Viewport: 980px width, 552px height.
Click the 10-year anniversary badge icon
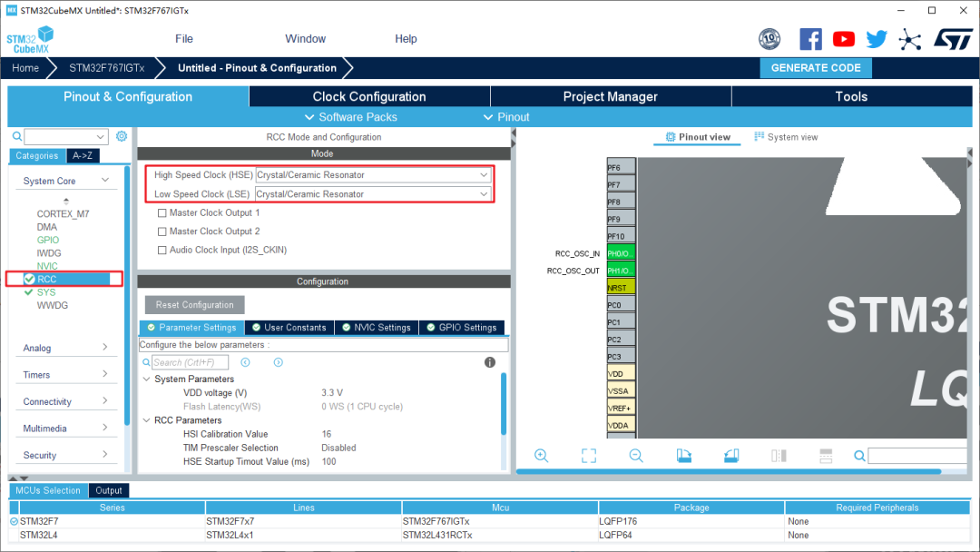pyautogui.click(x=769, y=39)
